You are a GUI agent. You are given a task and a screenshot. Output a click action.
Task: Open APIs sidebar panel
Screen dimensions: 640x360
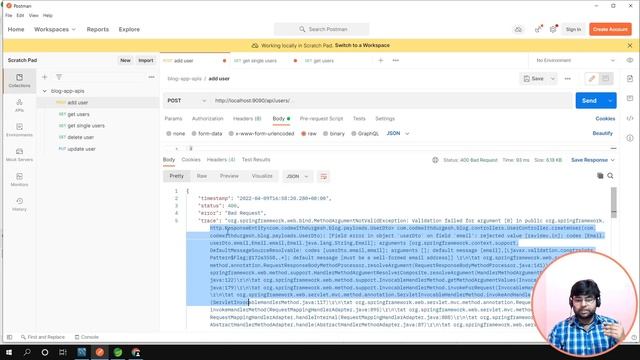pos(19,105)
